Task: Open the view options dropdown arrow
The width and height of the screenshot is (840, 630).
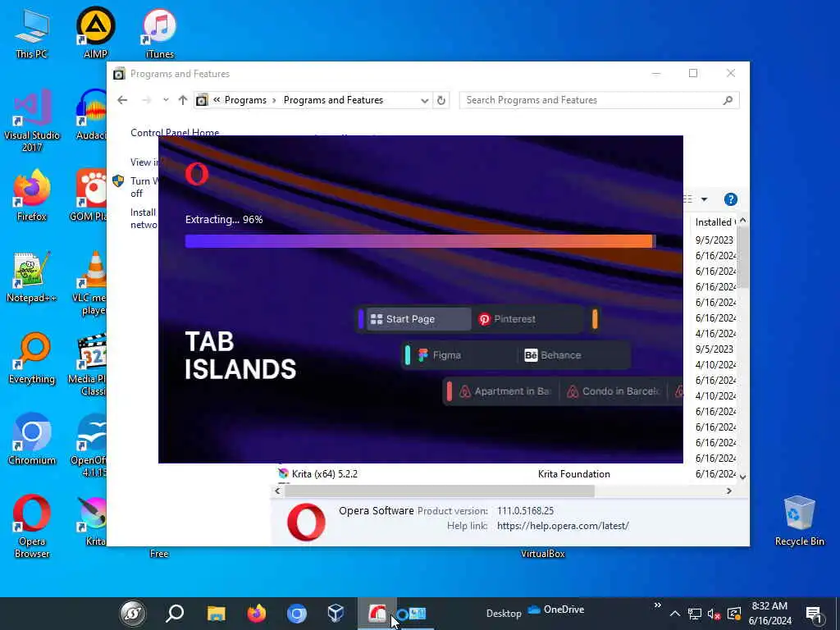Action: [704, 199]
